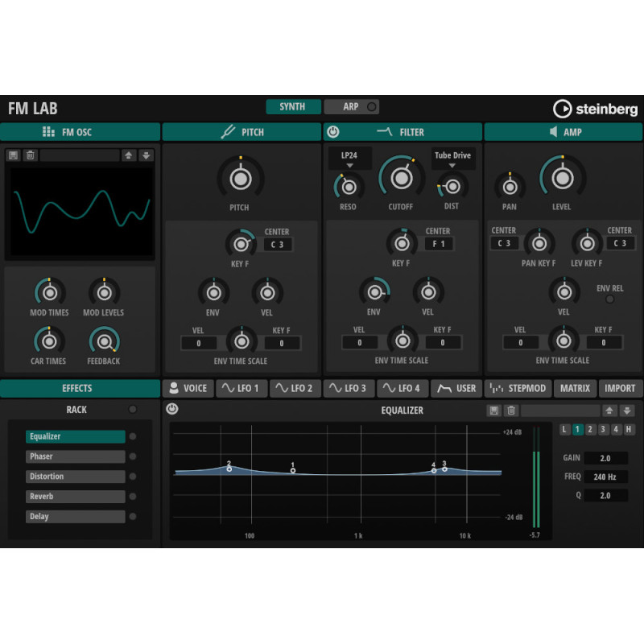Click the Amp speaker icon
This screenshot has width=644, height=644.
click(554, 132)
